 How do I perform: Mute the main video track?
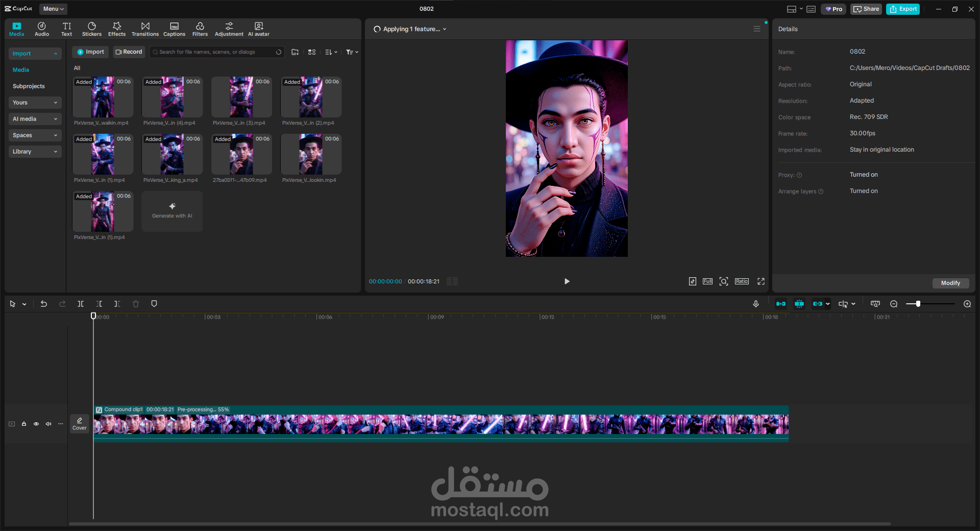[x=48, y=424]
